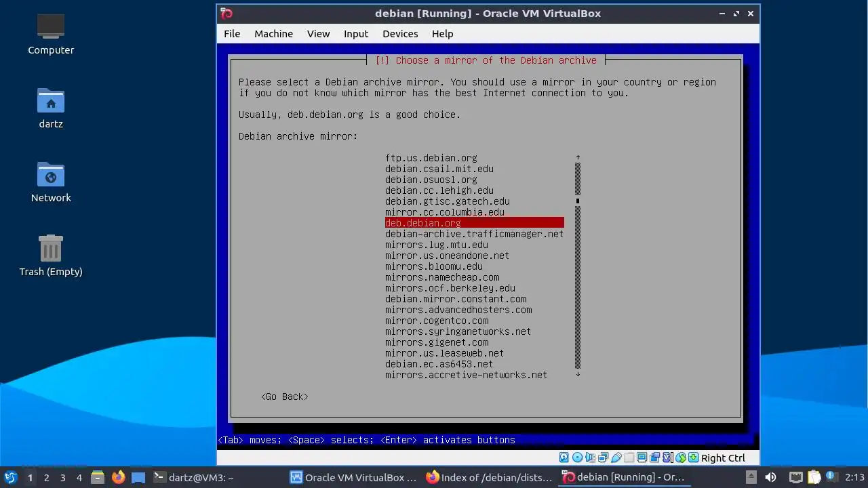Click the shared folders icon in VM status bar
Image resolution: width=868 pixels, height=488 pixels.
click(629, 458)
